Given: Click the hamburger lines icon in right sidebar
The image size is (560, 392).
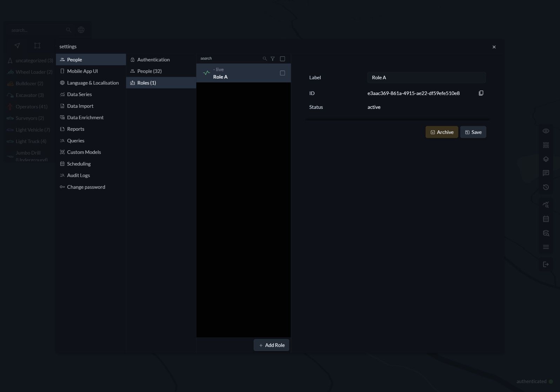Looking at the screenshot, I should [x=546, y=247].
